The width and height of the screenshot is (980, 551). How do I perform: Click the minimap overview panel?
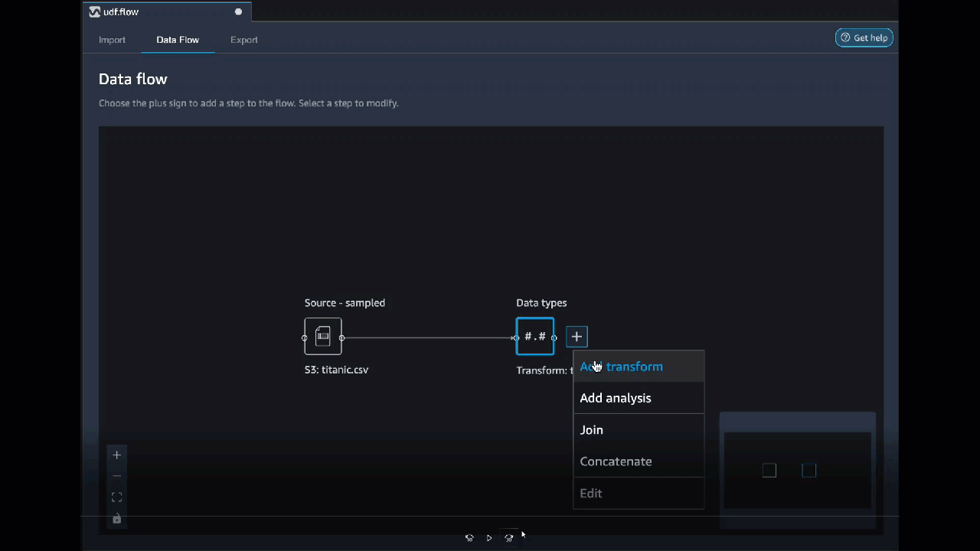click(797, 470)
